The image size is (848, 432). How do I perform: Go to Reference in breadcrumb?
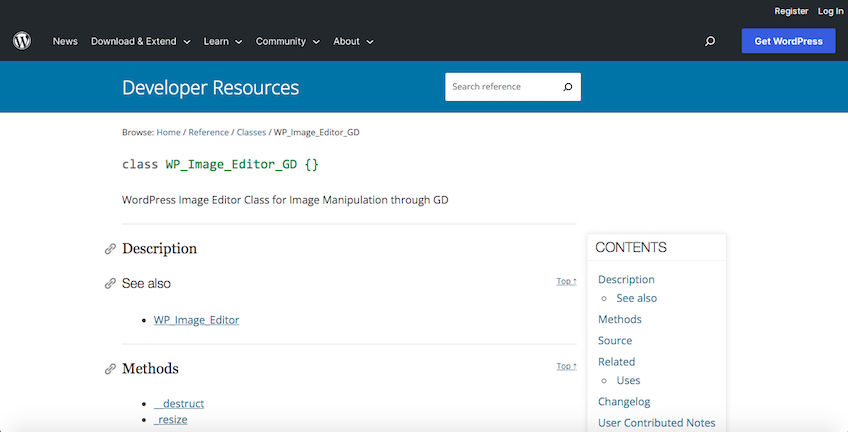click(x=209, y=132)
